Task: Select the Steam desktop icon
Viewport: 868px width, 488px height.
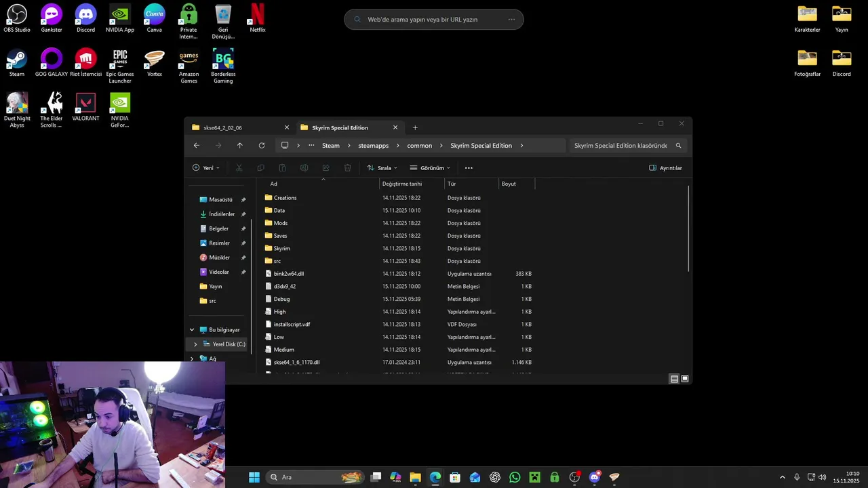Action: (x=17, y=62)
